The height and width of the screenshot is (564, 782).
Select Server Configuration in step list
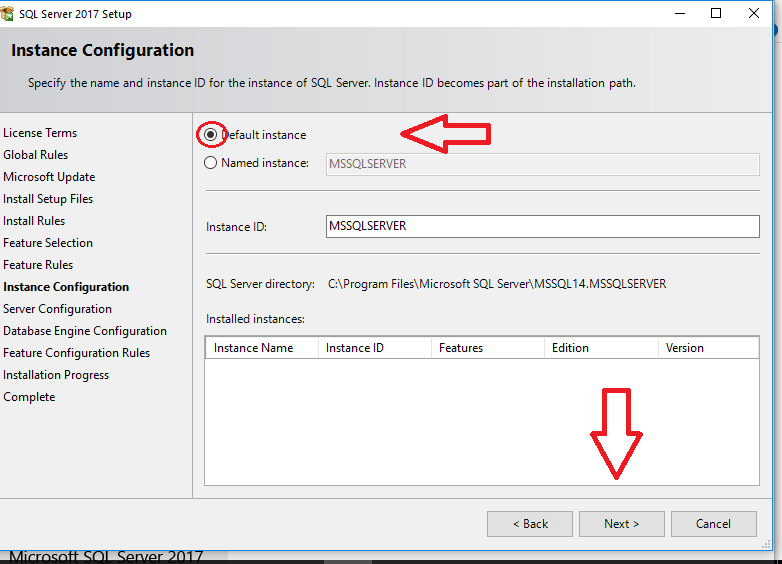(x=57, y=309)
